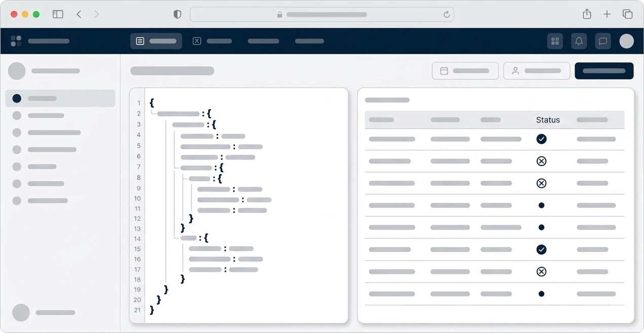Click the closing brace on line 18
Screen dimensions: 644x333
pos(182,279)
